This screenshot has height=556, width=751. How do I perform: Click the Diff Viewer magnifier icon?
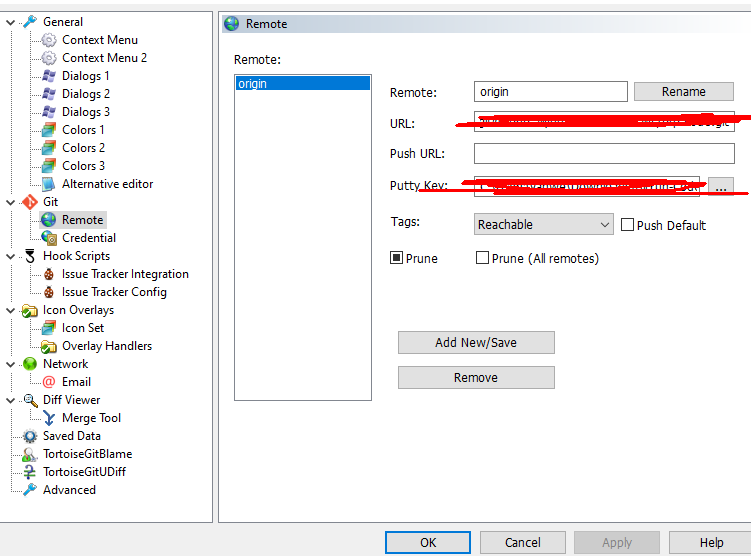coord(30,400)
